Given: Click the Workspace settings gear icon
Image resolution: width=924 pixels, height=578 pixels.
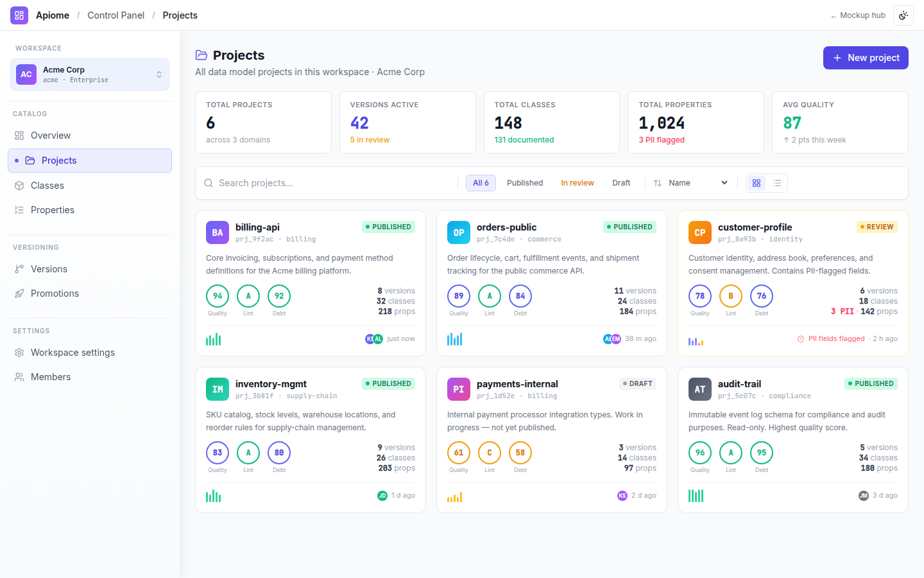Looking at the screenshot, I should pyautogui.click(x=19, y=353).
